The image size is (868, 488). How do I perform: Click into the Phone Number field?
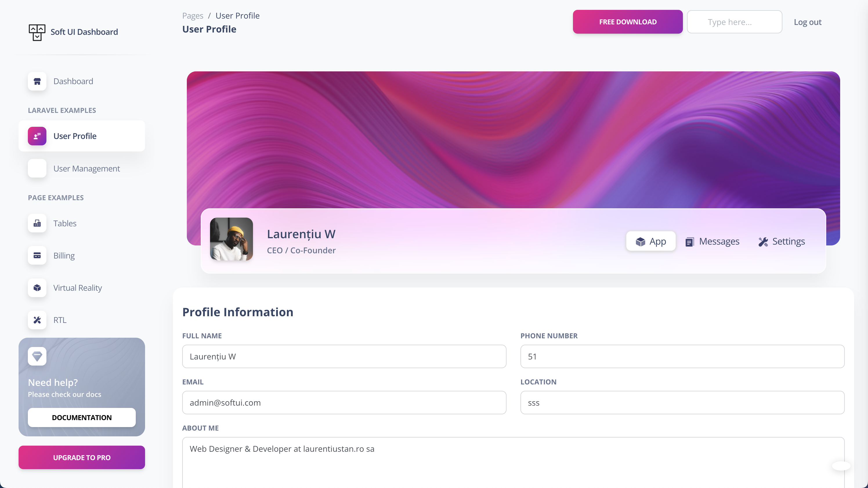click(682, 357)
